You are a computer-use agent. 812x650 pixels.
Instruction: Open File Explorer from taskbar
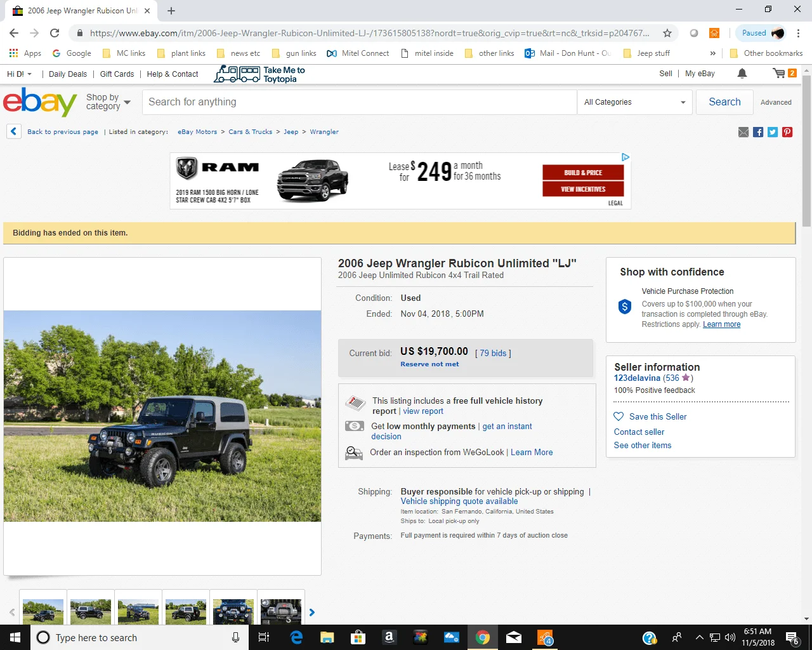327,637
